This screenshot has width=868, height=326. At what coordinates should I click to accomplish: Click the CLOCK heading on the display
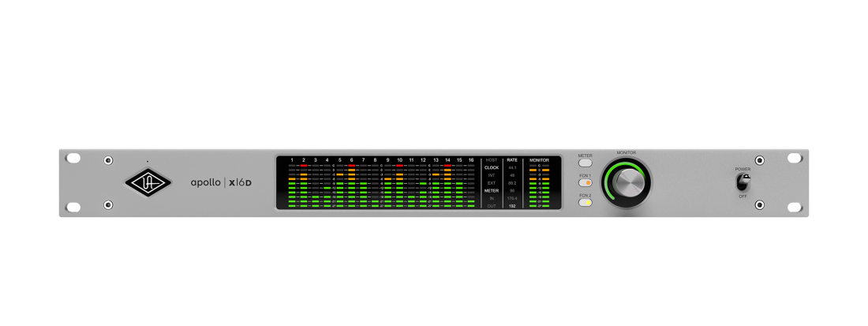pyautogui.click(x=492, y=167)
